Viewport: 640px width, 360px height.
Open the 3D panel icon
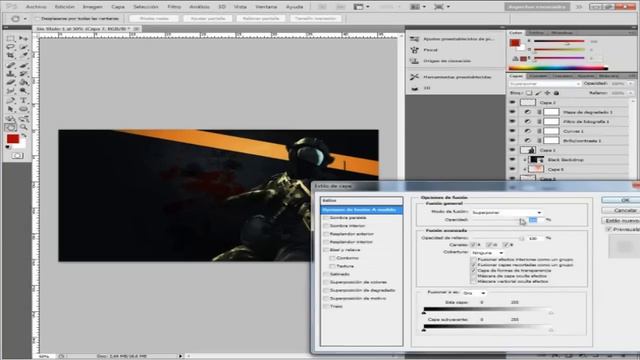pos(414,88)
